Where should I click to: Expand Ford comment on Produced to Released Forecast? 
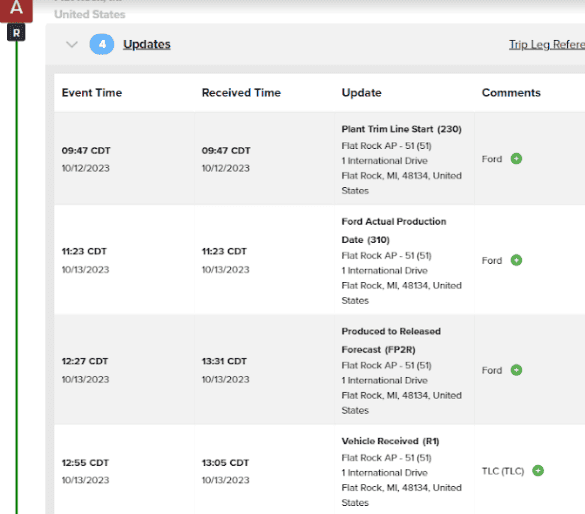point(516,370)
